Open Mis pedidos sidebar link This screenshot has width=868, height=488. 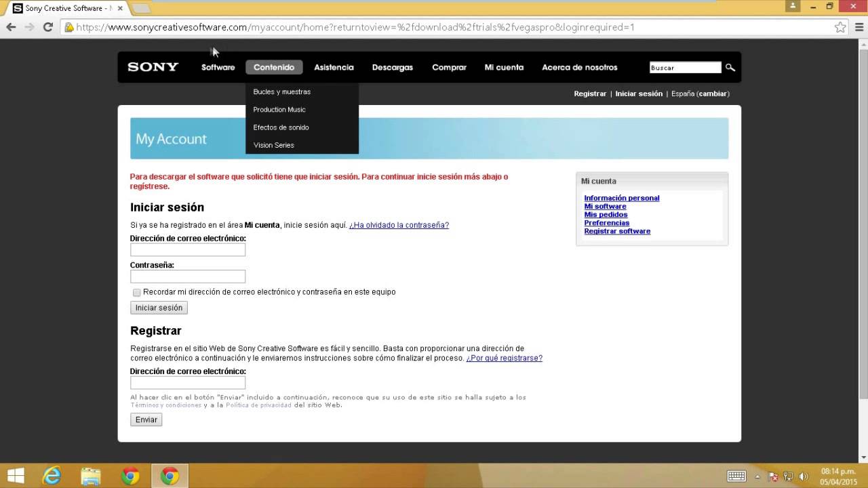(x=606, y=214)
